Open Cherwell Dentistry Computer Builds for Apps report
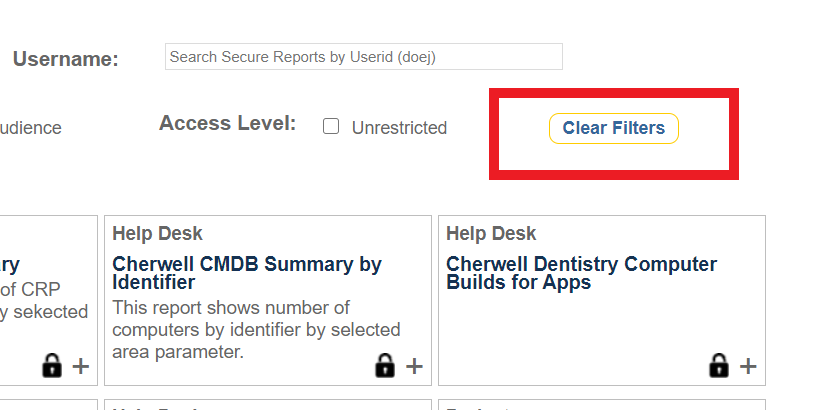This screenshot has height=410, width=829. coord(581,273)
